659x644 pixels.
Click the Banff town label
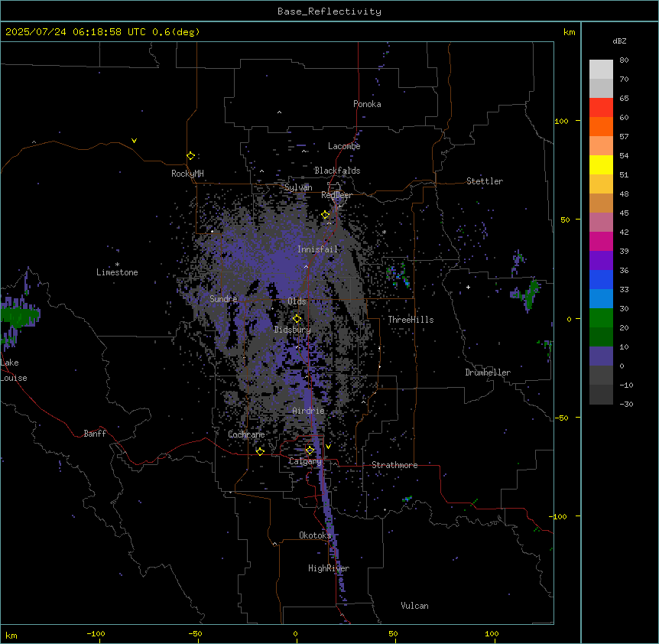click(x=95, y=434)
